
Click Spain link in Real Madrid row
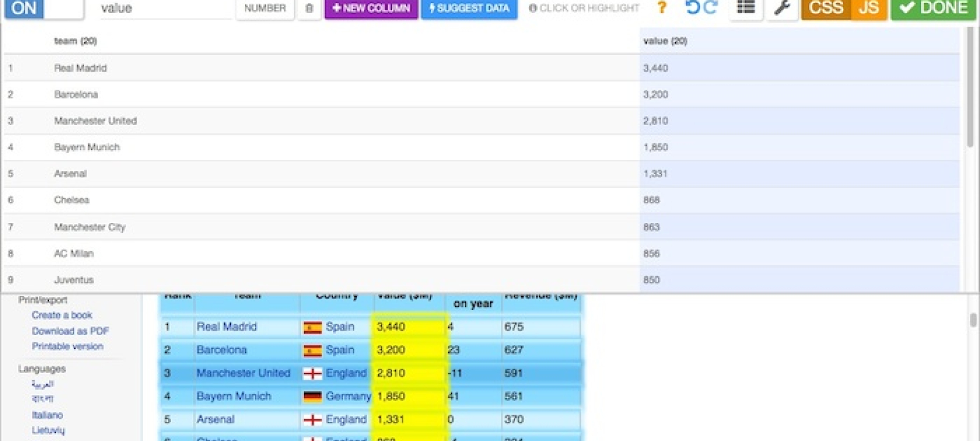(340, 326)
